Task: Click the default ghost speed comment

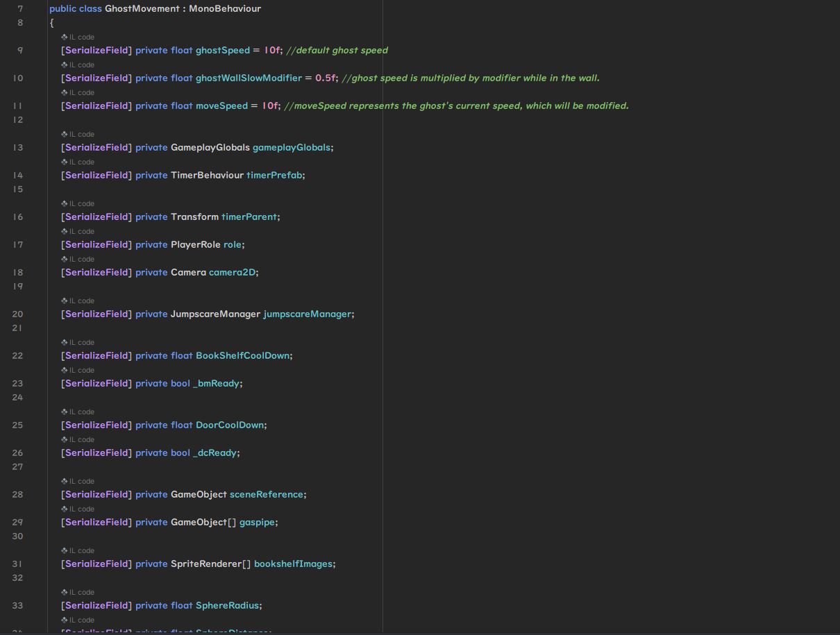Action: (x=337, y=50)
